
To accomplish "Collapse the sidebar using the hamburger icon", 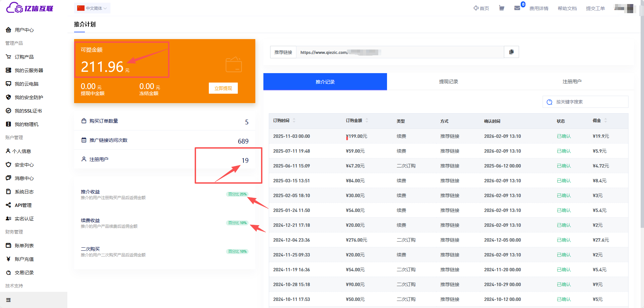I will pos(8,300).
